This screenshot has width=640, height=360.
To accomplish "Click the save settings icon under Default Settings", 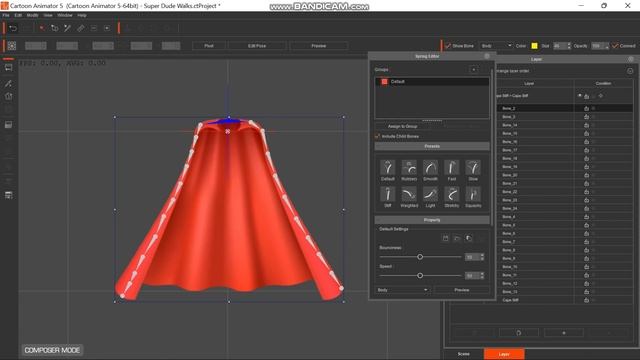I will (446, 238).
